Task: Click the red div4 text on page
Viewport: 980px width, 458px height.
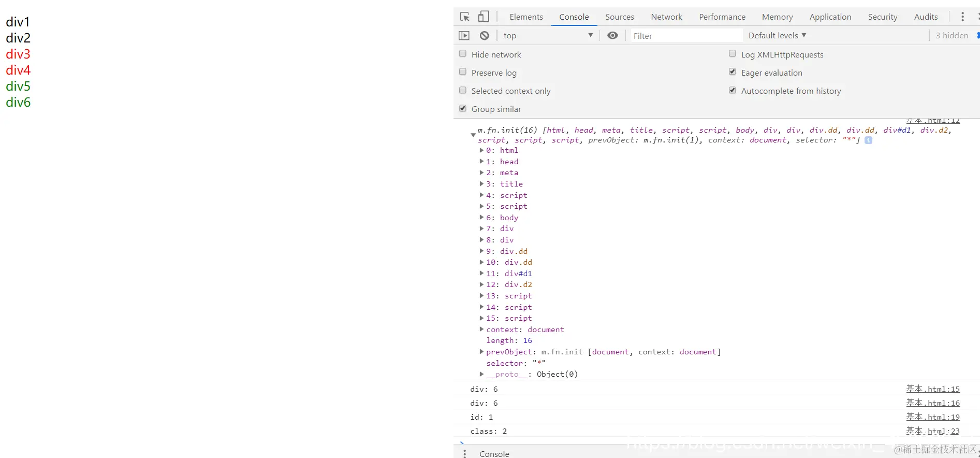Action: [18, 70]
